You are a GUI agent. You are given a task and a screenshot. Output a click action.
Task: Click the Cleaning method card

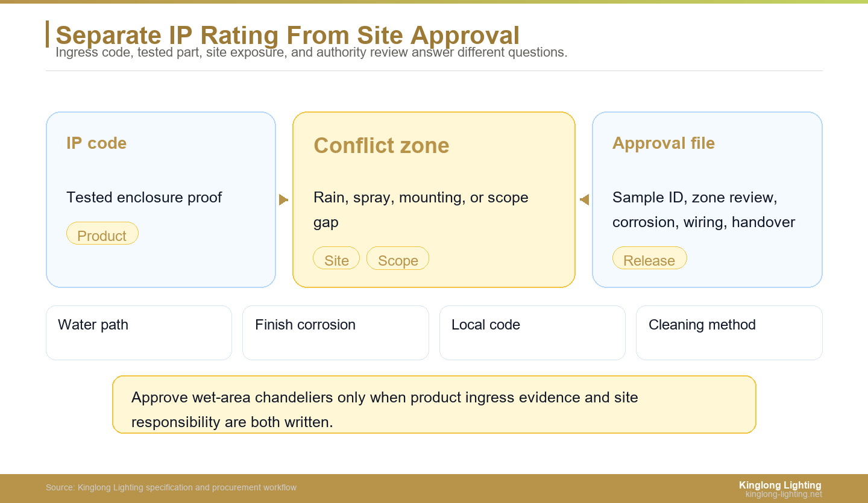729,333
